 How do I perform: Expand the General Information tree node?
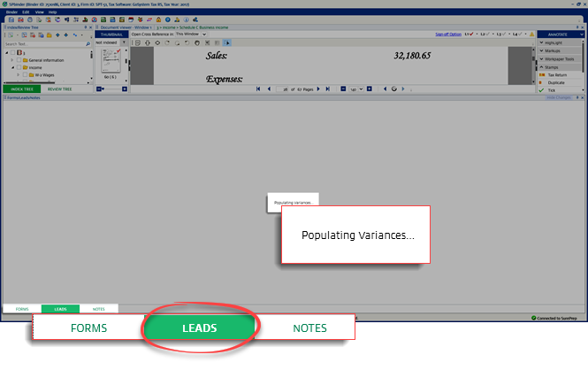(12, 60)
